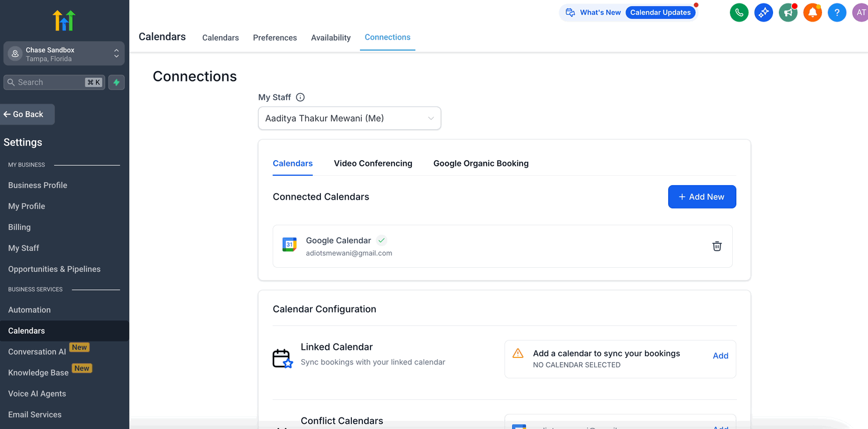Select Calendars in the sidebar
The height and width of the screenshot is (429, 868).
[65, 331]
